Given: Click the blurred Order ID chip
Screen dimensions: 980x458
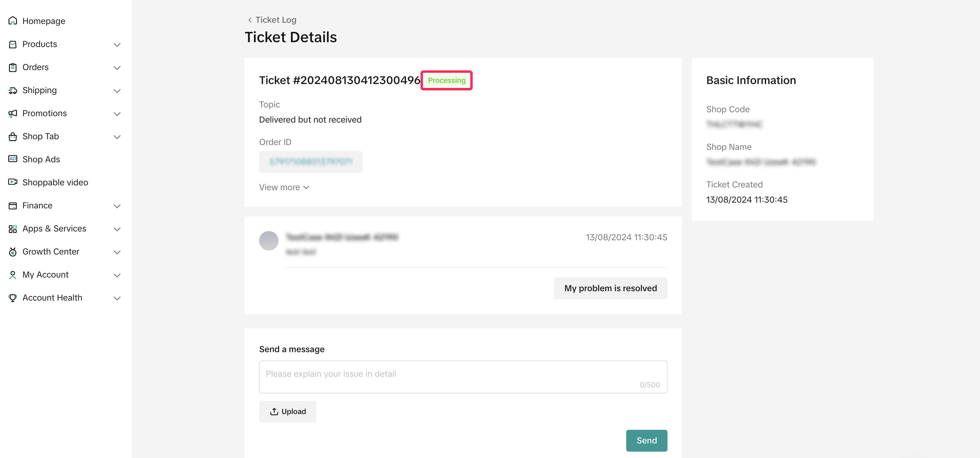Looking at the screenshot, I should 310,162.
